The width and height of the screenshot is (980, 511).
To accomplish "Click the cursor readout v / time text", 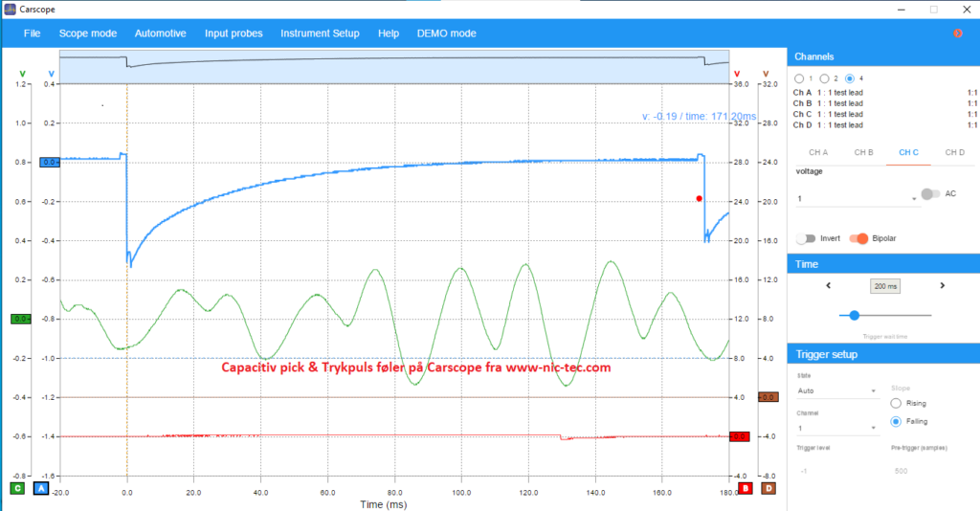I will pyautogui.click(x=699, y=116).
